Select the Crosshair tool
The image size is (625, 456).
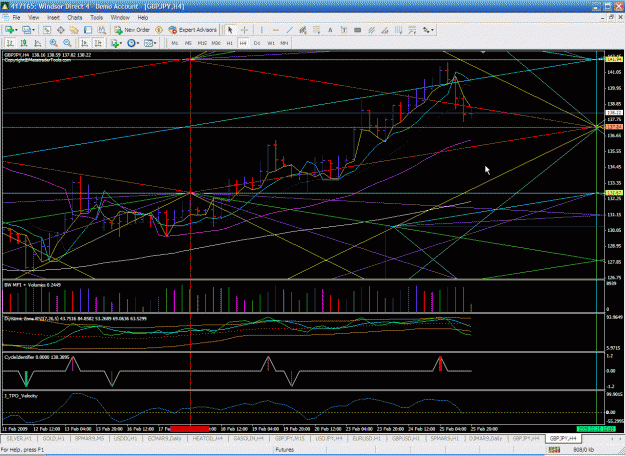pos(244,30)
